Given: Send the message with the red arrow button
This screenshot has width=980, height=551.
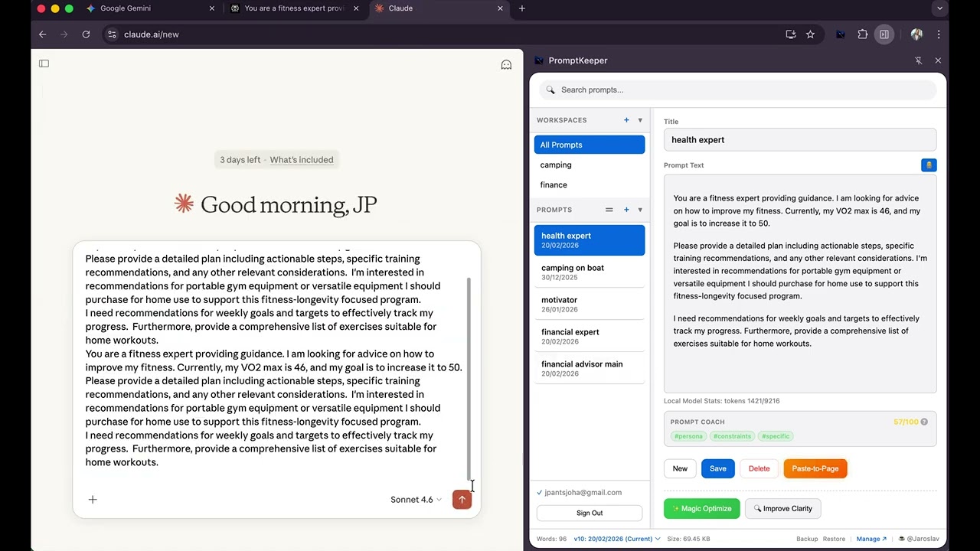Looking at the screenshot, I should coord(462,500).
